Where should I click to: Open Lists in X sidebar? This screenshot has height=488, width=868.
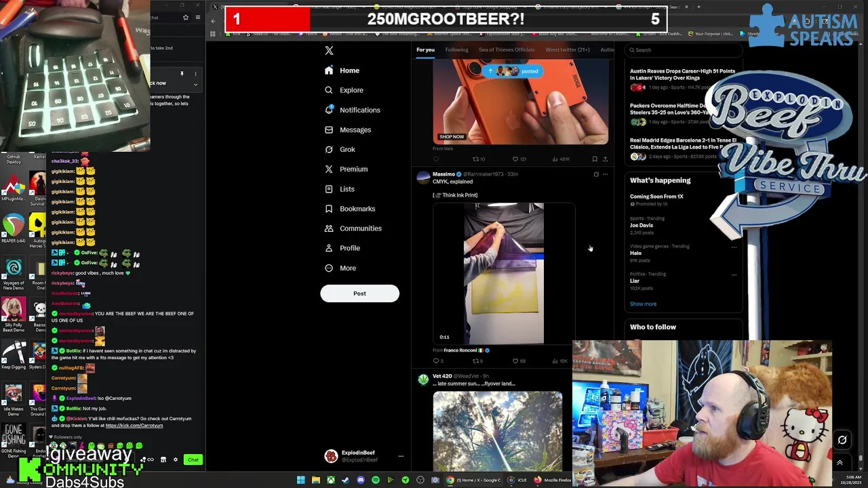(340, 189)
